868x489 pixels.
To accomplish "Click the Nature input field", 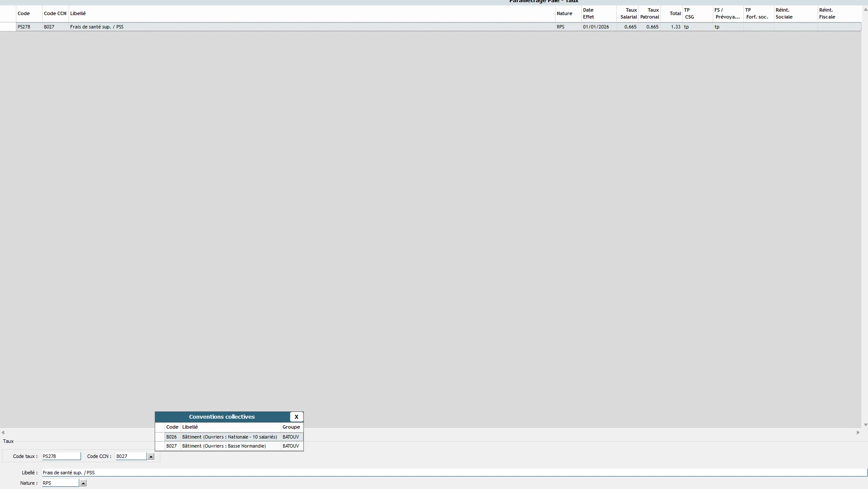I will [60, 483].
